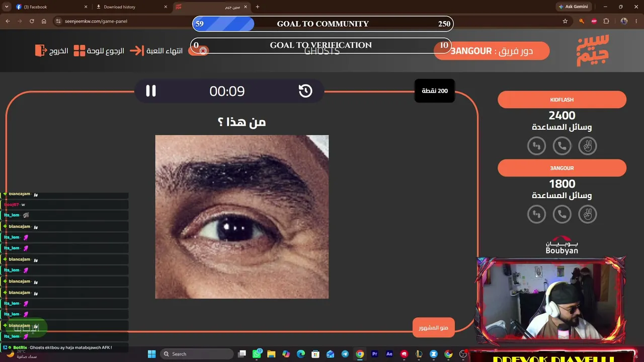The image size is (644, 362).
Task: Use KIDFLASH's phone call help icon
Action: 562,146
